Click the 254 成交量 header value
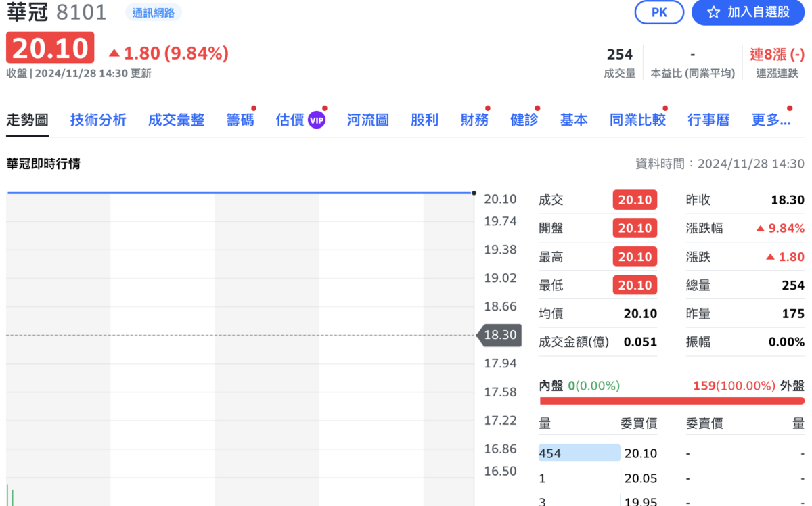This screenshot has width=812, height=506. (x=620, y=54)
